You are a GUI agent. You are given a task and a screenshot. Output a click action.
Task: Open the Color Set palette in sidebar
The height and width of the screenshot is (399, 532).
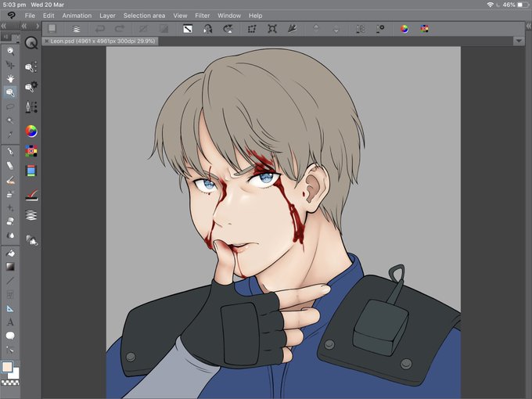click(x=31, y=151)
